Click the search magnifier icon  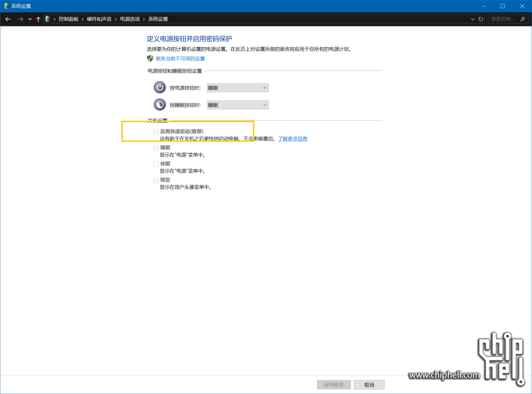pos(523,19)
